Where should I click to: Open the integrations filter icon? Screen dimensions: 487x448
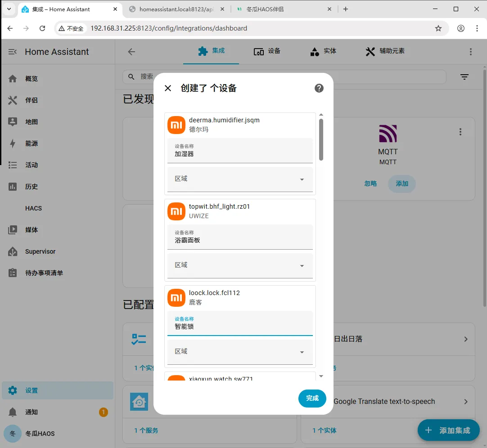point(464,76)
